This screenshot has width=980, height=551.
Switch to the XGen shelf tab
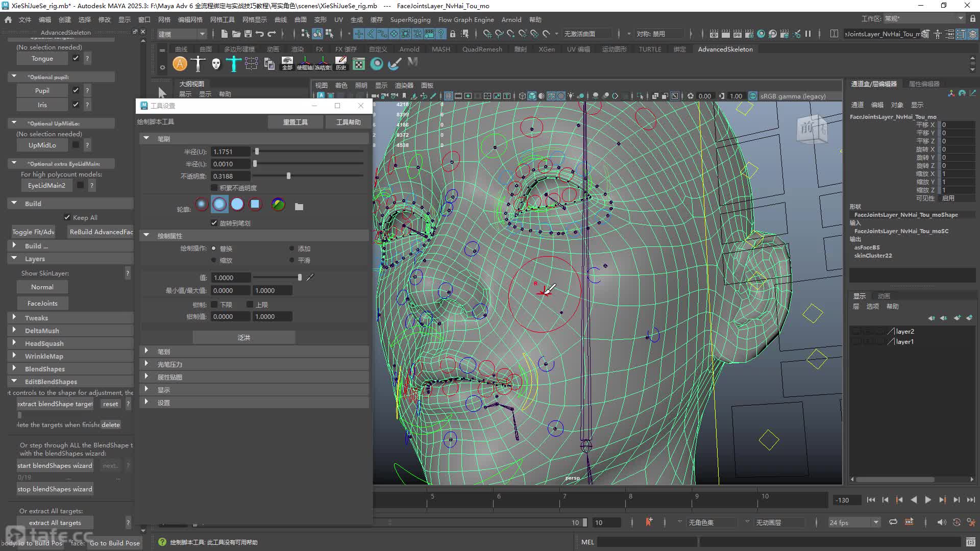547,49
